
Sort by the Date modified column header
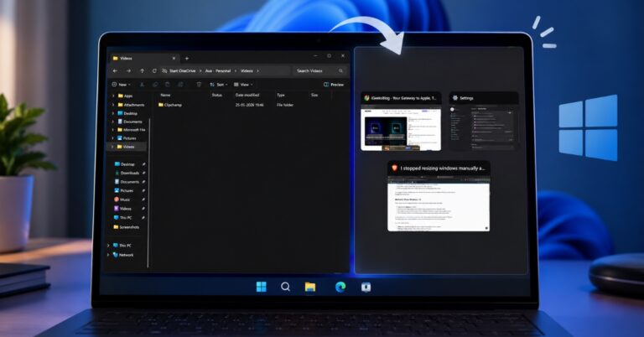[x=247, y=95]
